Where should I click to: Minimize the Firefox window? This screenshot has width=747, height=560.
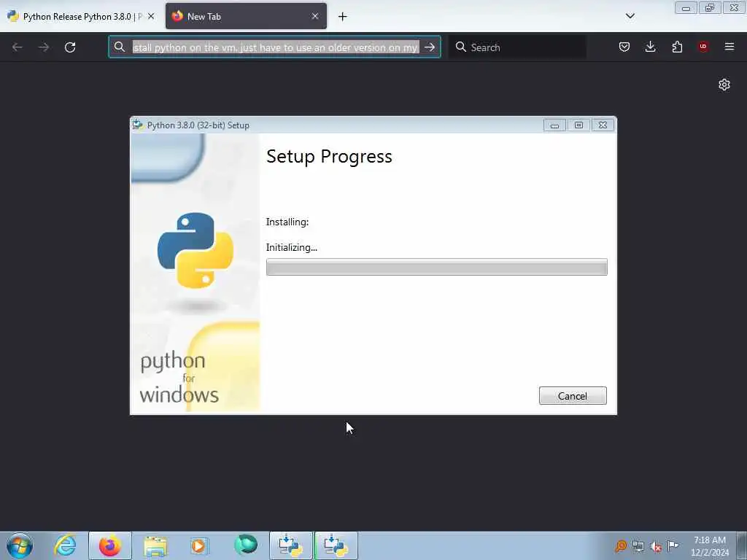click(686, 7)
